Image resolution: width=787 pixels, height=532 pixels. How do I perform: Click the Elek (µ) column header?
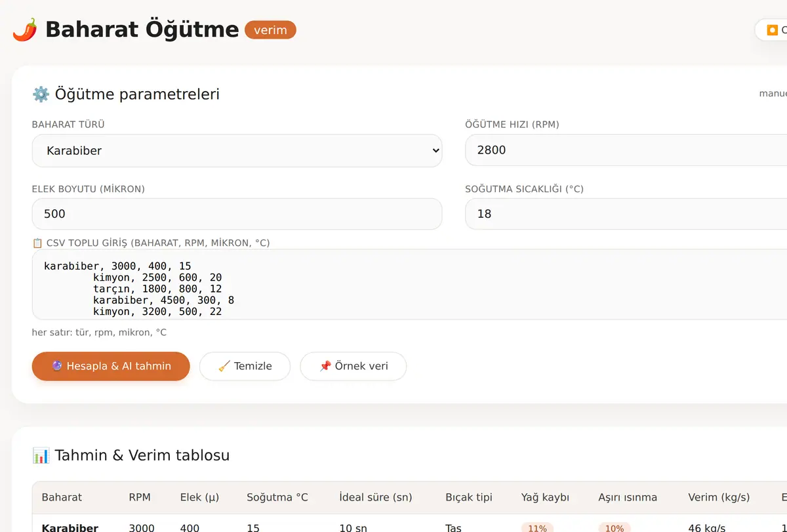pos(199,497)
